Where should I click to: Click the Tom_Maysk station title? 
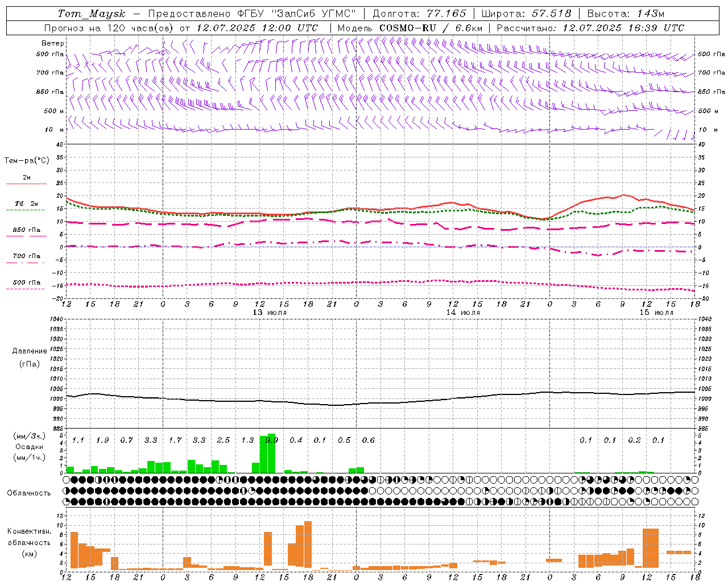point(92,14)
